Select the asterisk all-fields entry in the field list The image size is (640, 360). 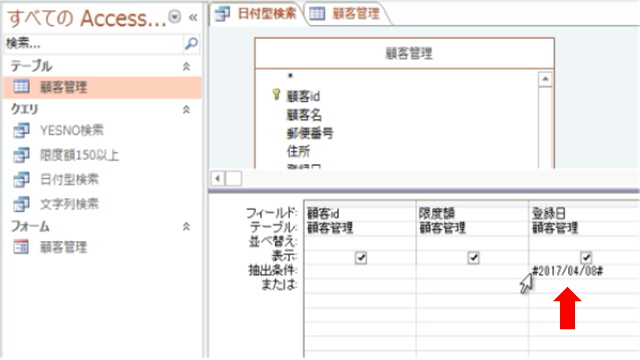(x=290, y=76)
